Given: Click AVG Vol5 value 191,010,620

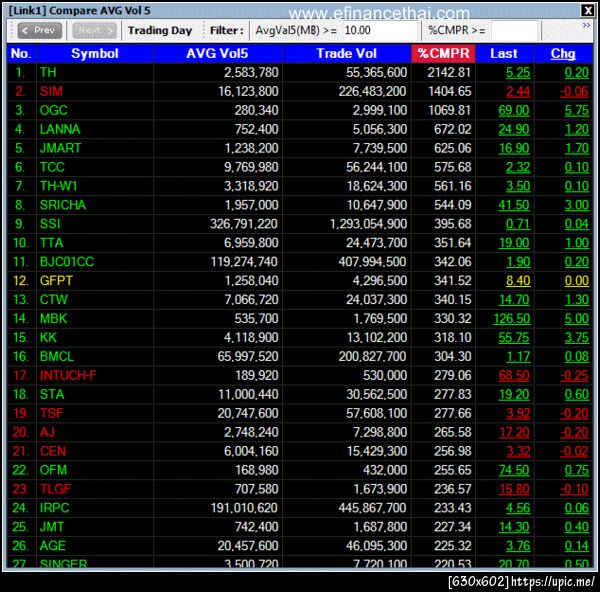Looking at the screenshot, I should [x=245, y=508].
